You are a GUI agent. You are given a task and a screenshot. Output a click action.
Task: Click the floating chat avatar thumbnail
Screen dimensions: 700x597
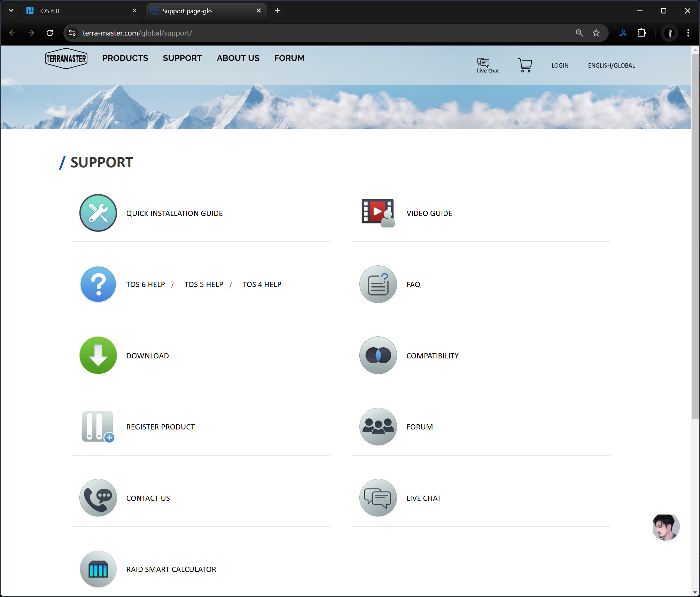666,527
